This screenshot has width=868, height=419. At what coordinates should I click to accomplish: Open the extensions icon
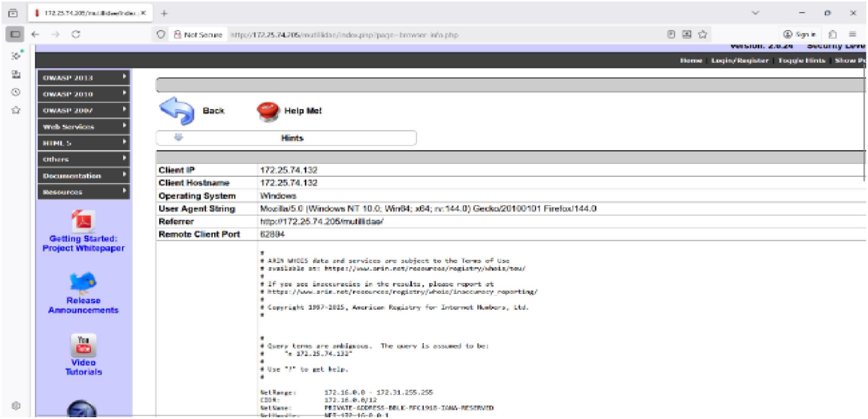click(x=833, y=34)
